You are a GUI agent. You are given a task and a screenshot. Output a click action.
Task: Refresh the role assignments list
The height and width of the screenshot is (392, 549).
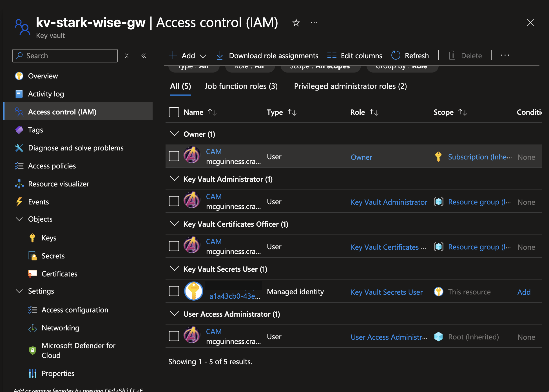[x=410, y=56]
